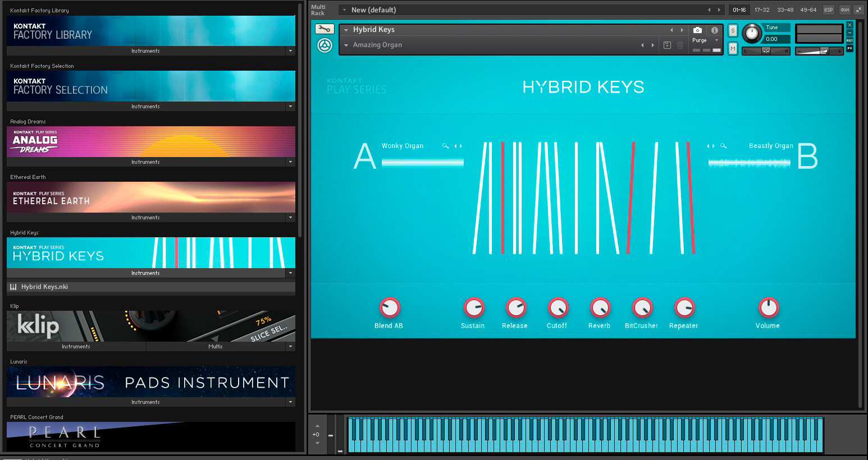868x460 pixels.
Task: Step through layer A sounds
Action: 458,146
